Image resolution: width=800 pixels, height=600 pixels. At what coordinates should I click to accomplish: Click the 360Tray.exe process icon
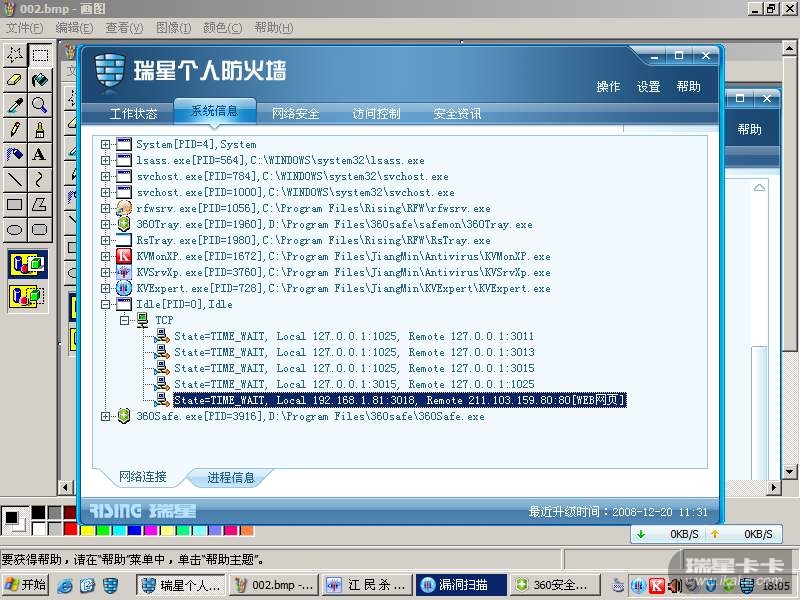click(x=123, y=224)
